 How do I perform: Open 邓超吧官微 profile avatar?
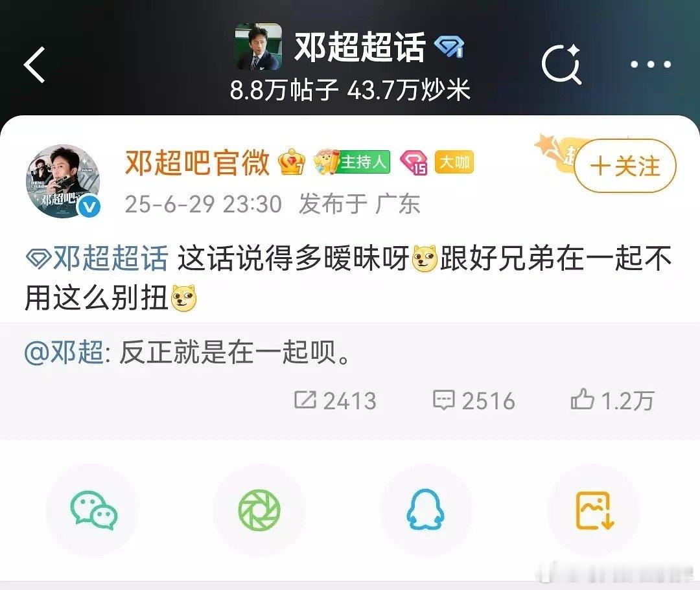[64, 181]
